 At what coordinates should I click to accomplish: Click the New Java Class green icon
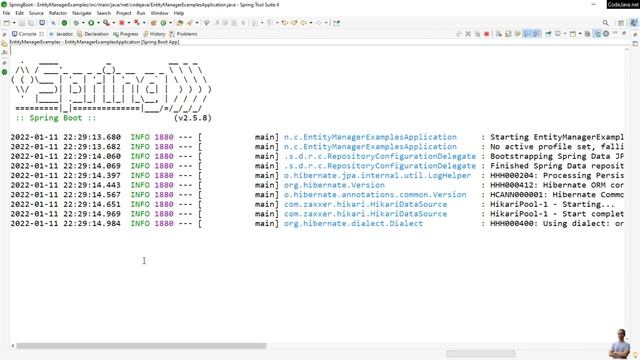(x=163, y=23)
